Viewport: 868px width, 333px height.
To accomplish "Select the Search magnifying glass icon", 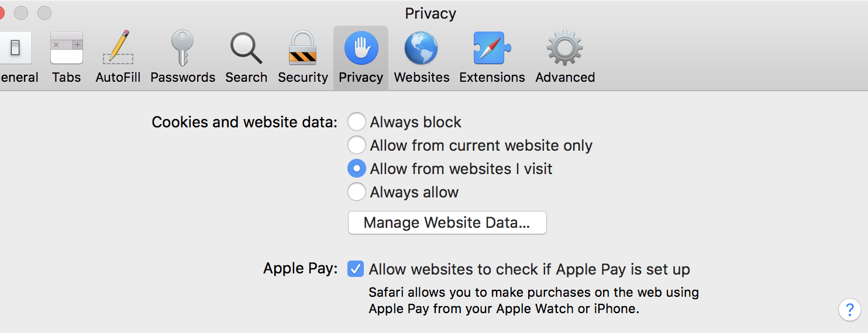I will click(246, 48).
